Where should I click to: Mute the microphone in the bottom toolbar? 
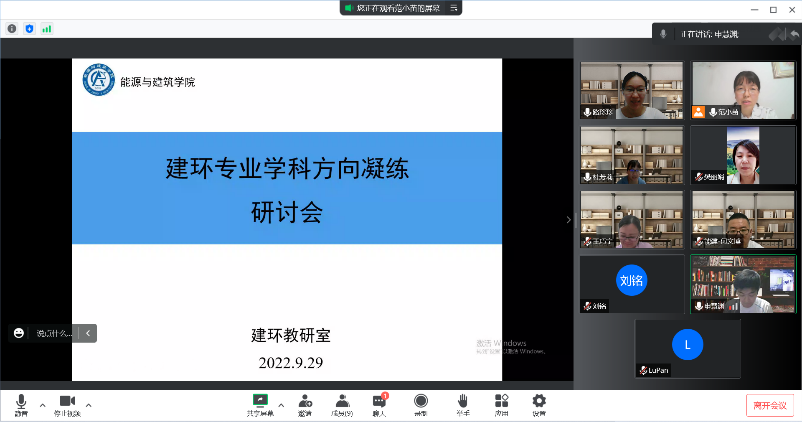point(21,402)
